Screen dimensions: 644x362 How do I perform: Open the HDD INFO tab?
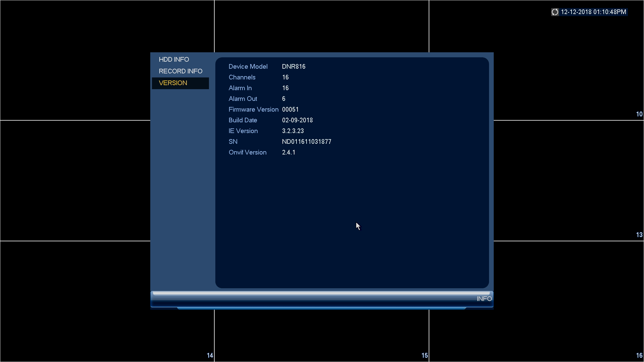pyautogui.click(x=174, y=59)
